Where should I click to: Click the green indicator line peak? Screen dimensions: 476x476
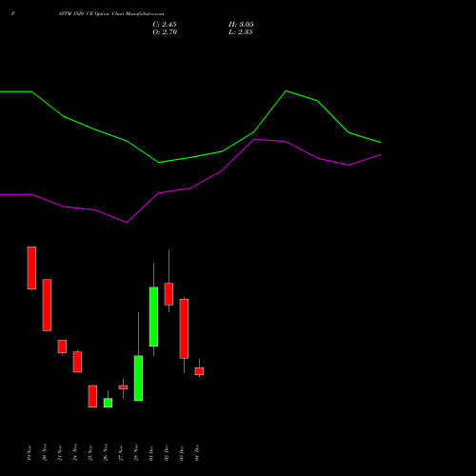(x=286, y=91)
